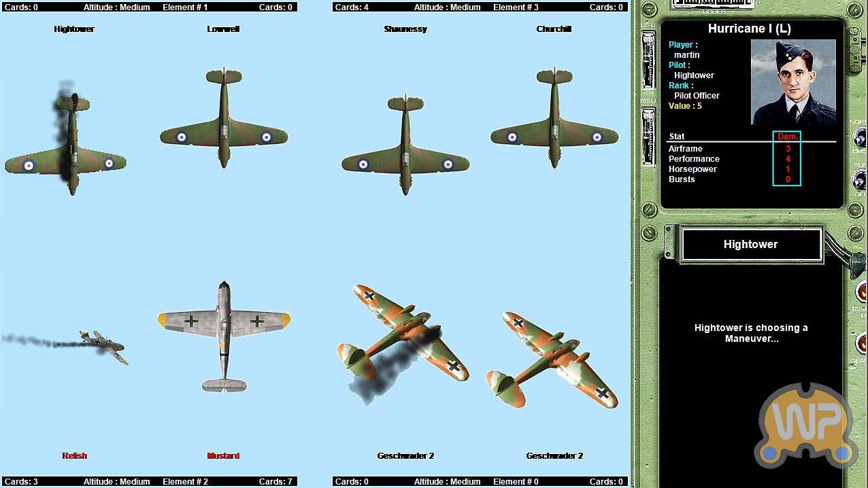Flip the RUN/OFF toggle switch
This screenshot has height=488, width=868.
click(x=859, y=179)
